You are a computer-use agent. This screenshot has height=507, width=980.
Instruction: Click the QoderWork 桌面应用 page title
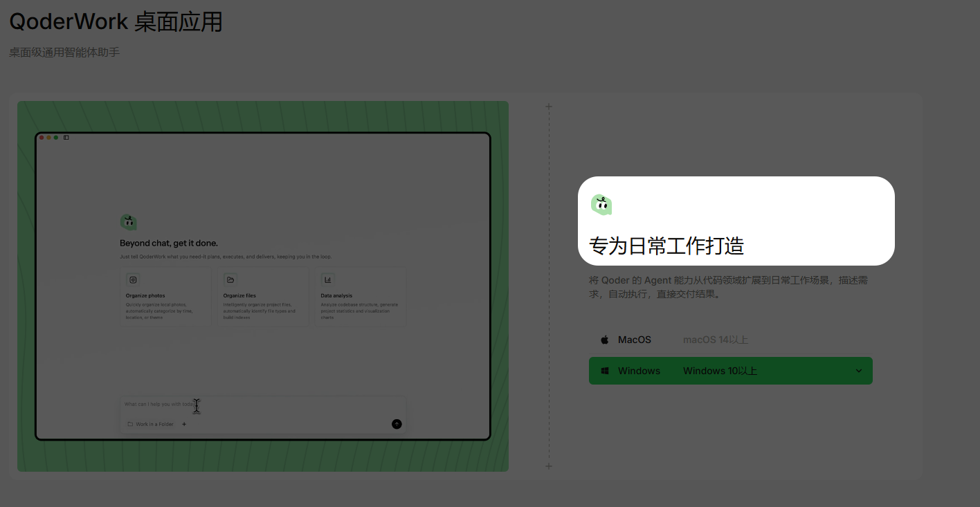pyautogui.click(x=116, y=21)
